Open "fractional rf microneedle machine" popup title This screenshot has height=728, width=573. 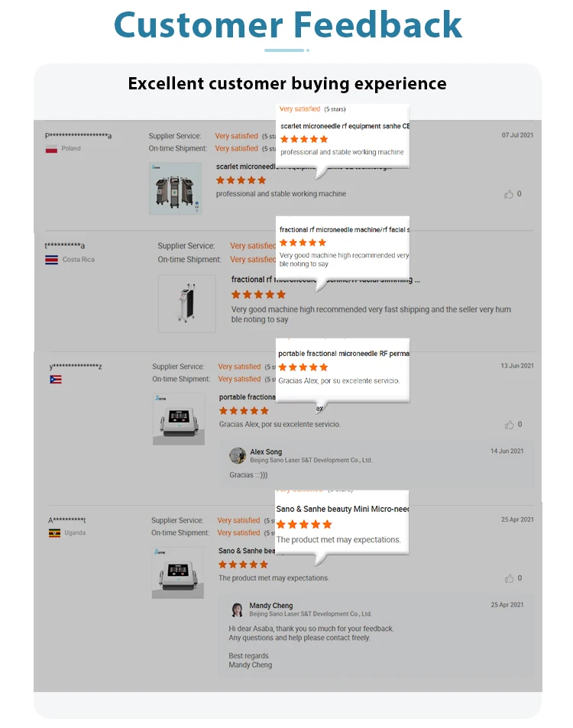coord(344,229)
